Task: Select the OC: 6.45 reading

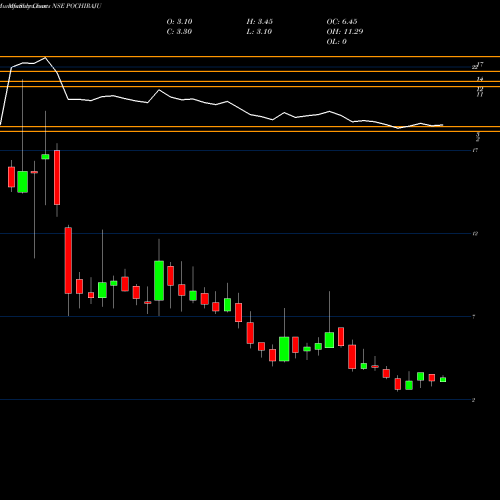Action: [342, 22]
